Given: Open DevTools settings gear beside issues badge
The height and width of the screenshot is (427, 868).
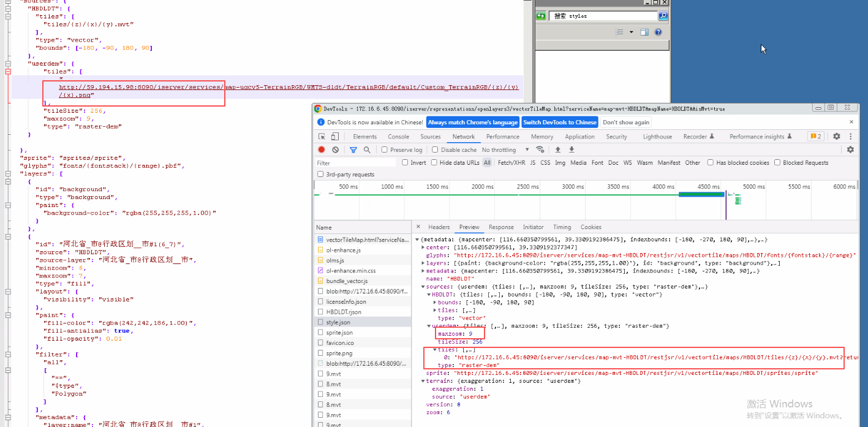Looking at the screenshot, I should 836,137.
